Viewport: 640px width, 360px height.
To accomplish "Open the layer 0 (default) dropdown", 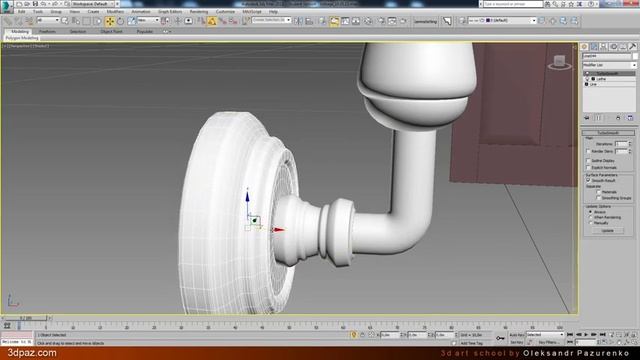I will click(502, 20).
